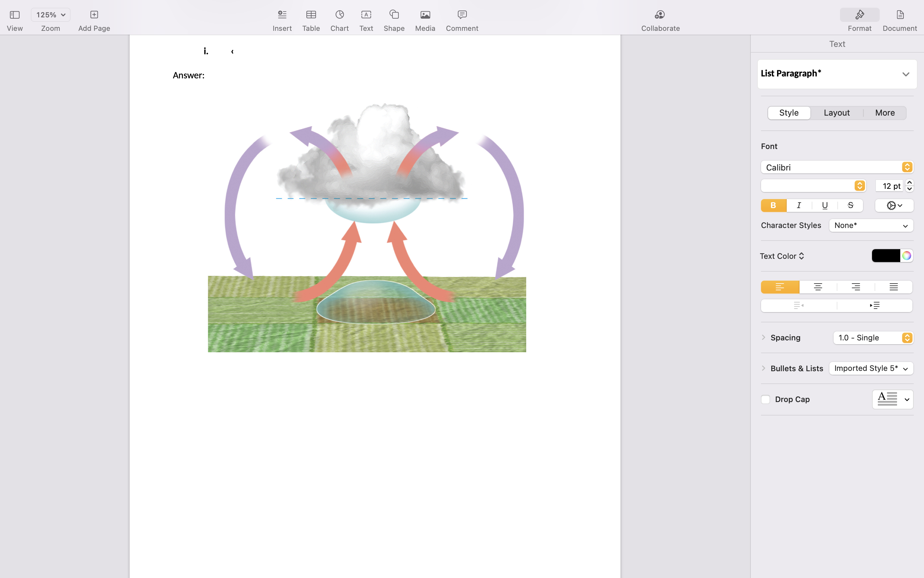Click the Collaborate icon
Screen dimensions: 924x578
coord(660,15)
